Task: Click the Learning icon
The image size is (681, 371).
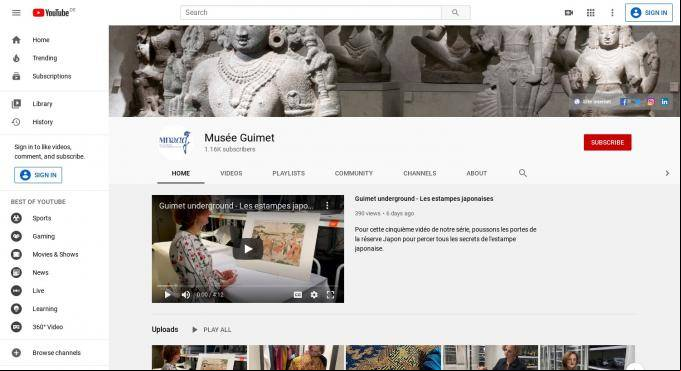Action: click(17, 309)
